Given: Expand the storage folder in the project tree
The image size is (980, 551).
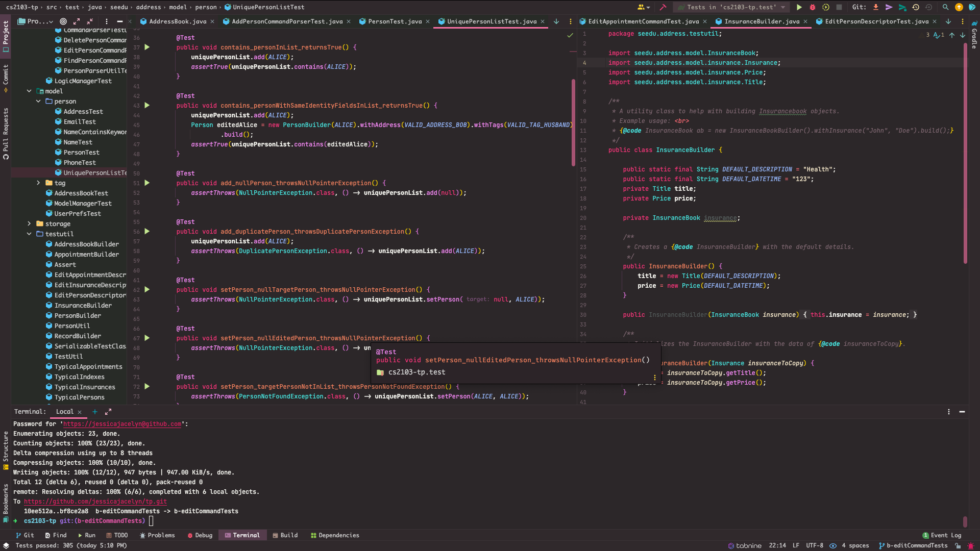Looking at the screenshot, I should [29, 224].
